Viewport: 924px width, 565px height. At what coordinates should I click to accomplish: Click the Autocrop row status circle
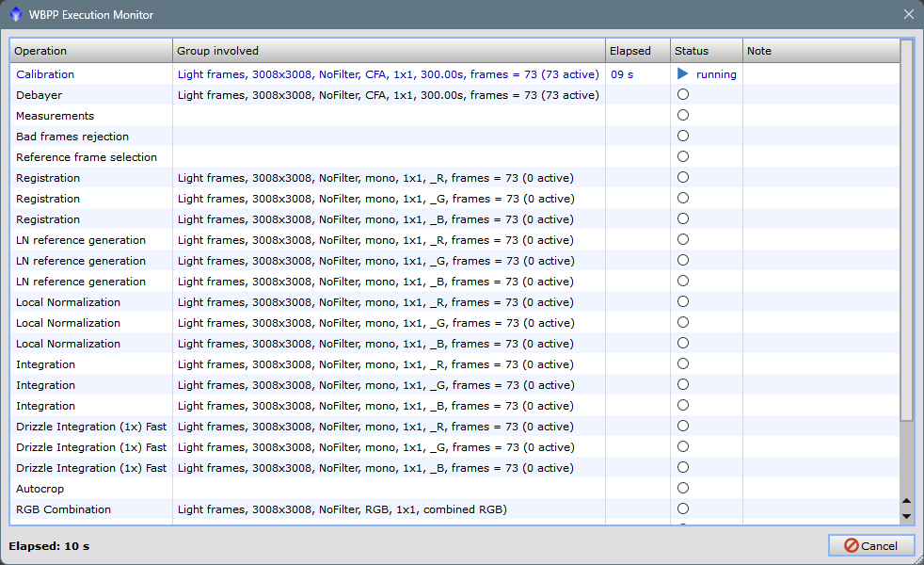[683, 488]
